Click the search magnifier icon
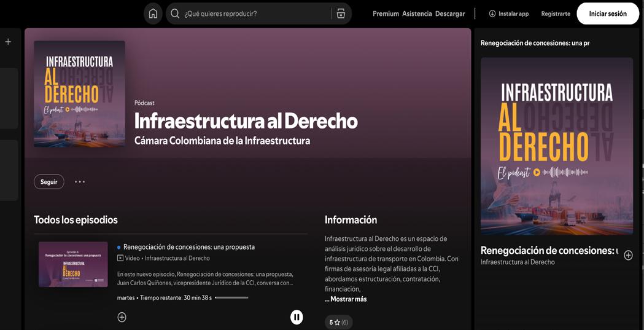The image size is (644, 330). 175,14
